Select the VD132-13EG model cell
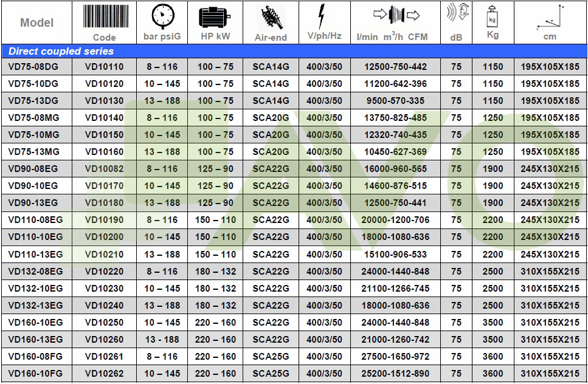 35,306
